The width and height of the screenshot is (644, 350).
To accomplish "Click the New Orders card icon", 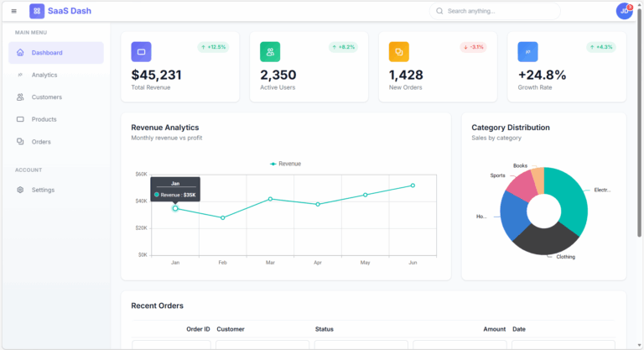I will tap(399, 52).
